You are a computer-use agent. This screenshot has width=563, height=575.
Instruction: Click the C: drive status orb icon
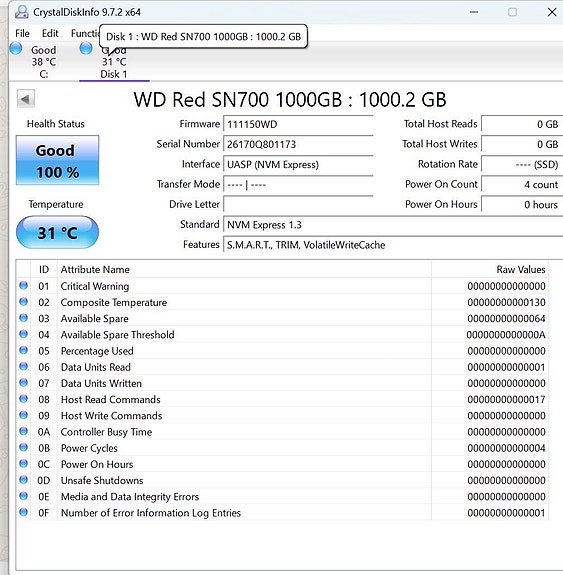[16, 48]
